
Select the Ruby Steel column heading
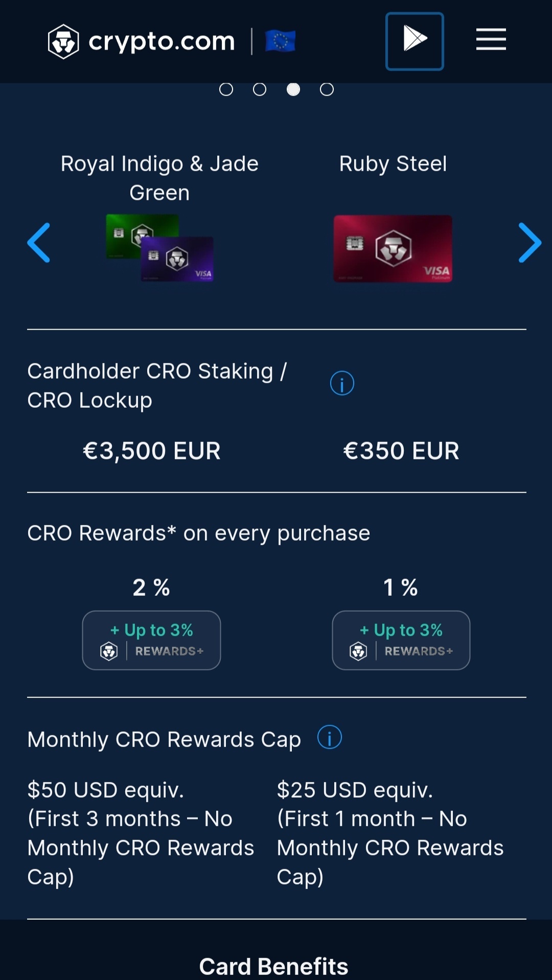pos(393,163)
